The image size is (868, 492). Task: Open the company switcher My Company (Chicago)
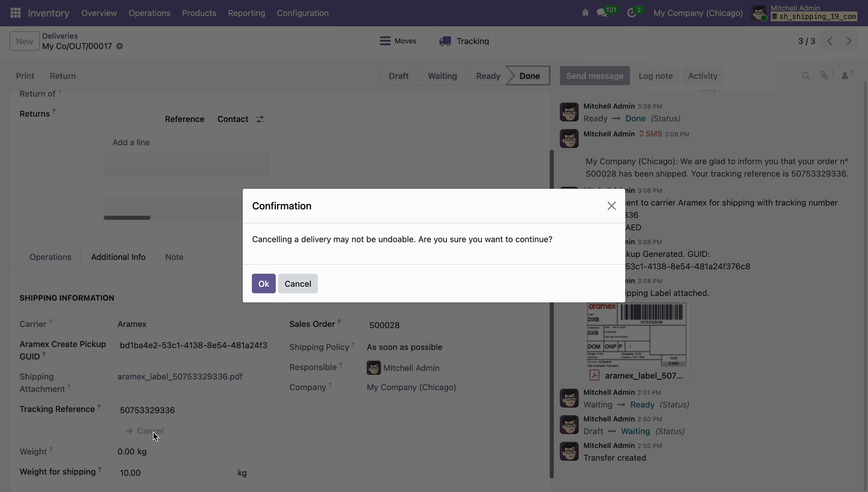(x=698, y=13)
